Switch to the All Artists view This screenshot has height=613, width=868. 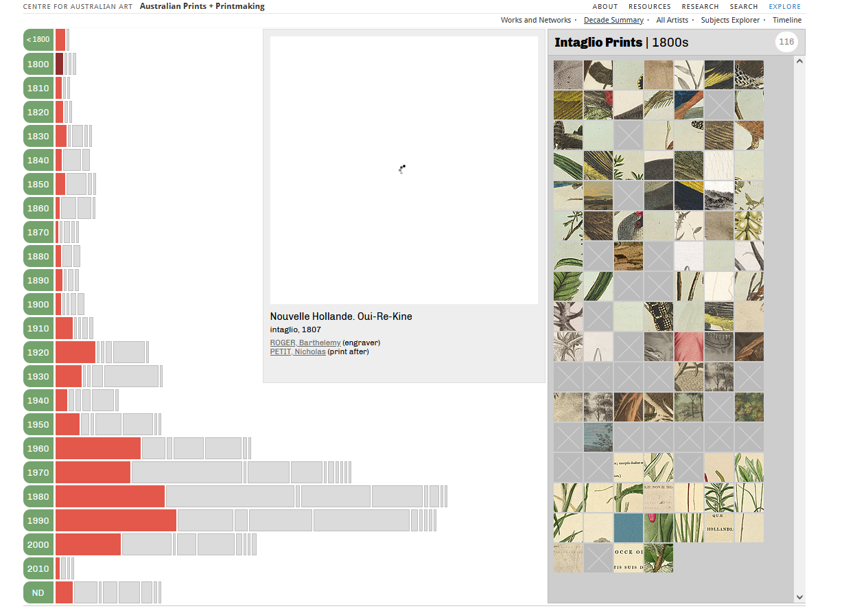tap(672, 20)
